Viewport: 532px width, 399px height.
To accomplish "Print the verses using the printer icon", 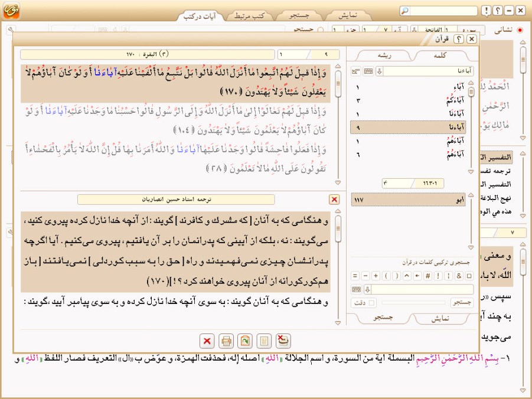I will click(x=226, y=341).
